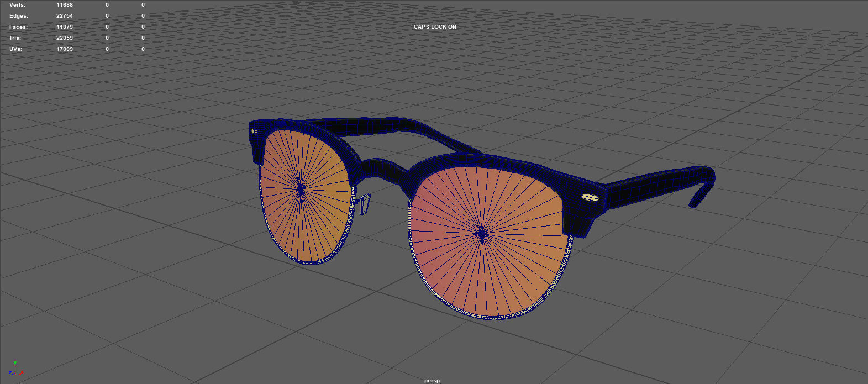The width and height of the screenshot is (868, 384).
Task: Click the "Verts:" heads-up display label
Action: tap(18, 5)
